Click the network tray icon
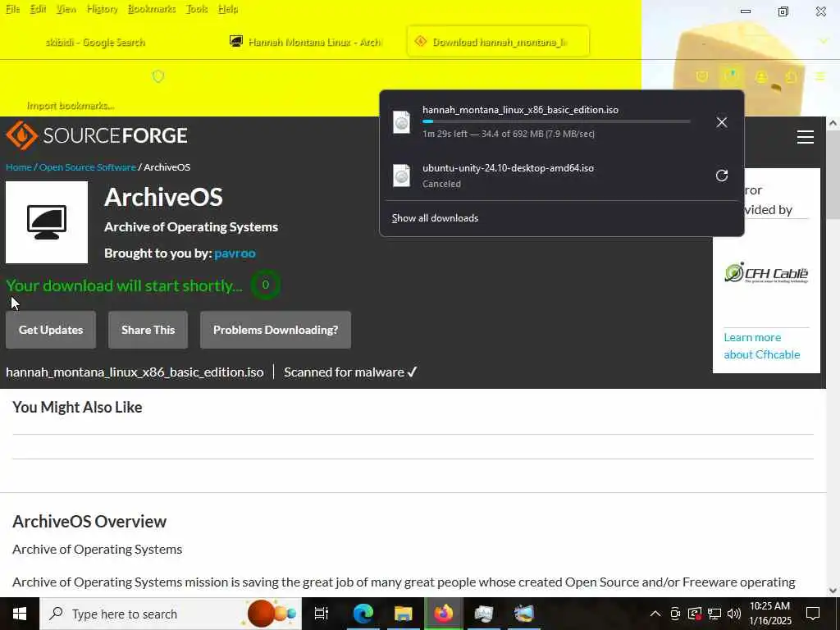 click(714, 614)
